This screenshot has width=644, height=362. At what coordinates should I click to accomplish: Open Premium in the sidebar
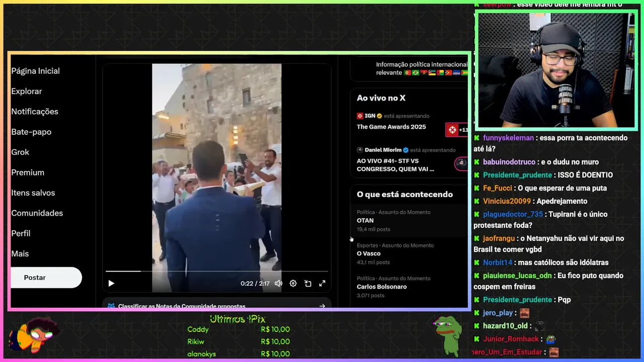[x=28, y=172]
